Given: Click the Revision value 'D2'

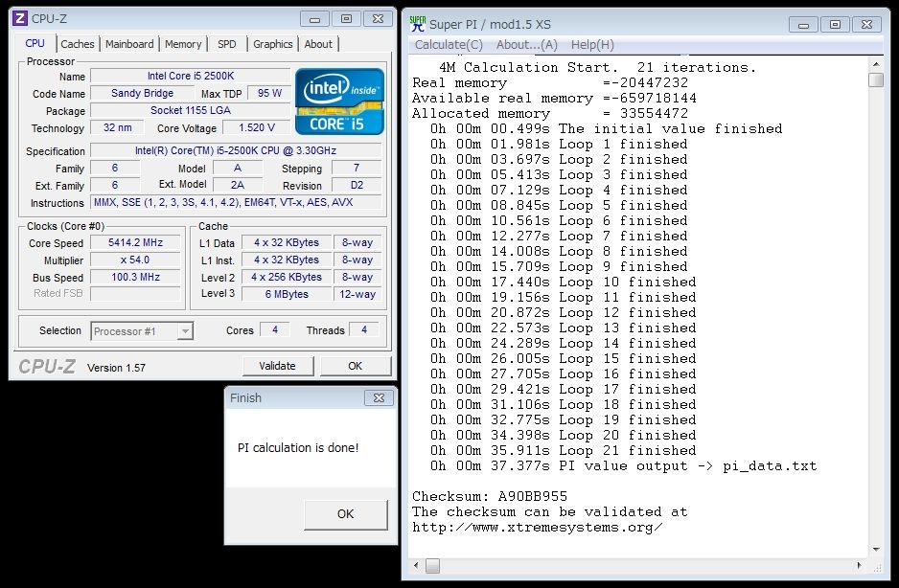Looking at the screenshot, I should pos(357,185).
